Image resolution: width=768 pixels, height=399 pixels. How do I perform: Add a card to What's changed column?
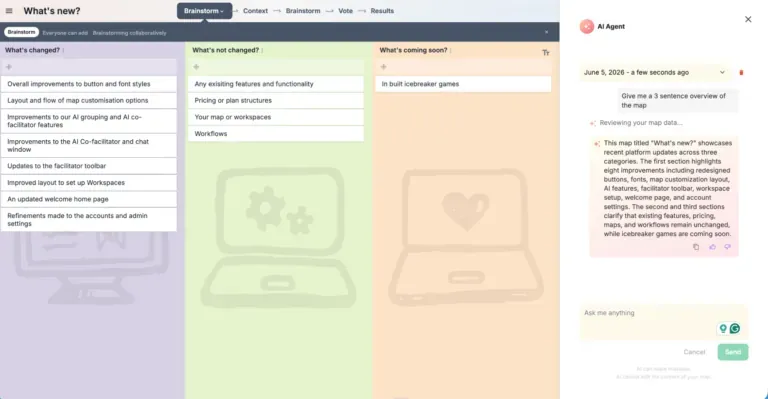click(x=89, y=67)
